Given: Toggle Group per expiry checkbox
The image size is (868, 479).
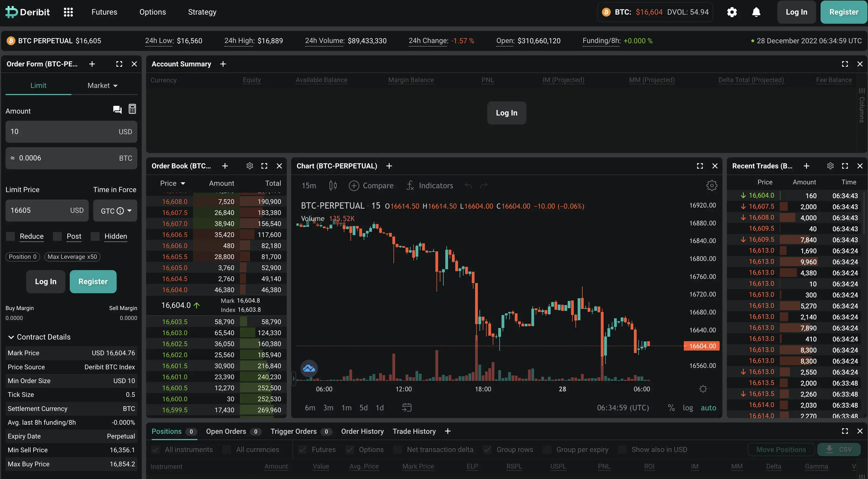Looking at the screenshot, I should pyautogui.click(x=547, y=449).
